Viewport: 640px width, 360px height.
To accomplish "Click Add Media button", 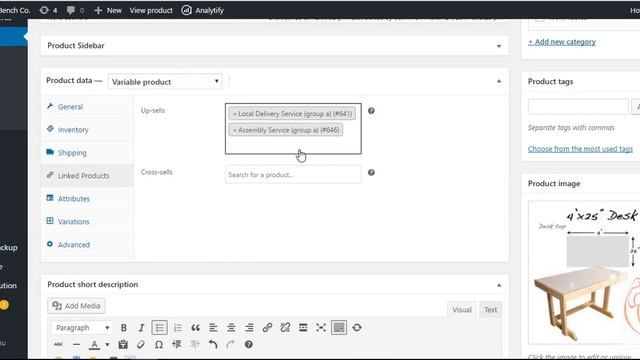I will 76,306.
